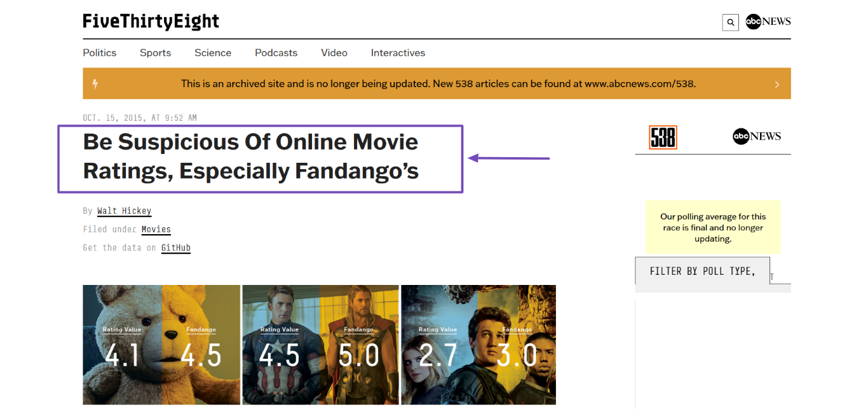Navigate to the Video section
This screenshot has height=409, width=868.
click(334, 53)
